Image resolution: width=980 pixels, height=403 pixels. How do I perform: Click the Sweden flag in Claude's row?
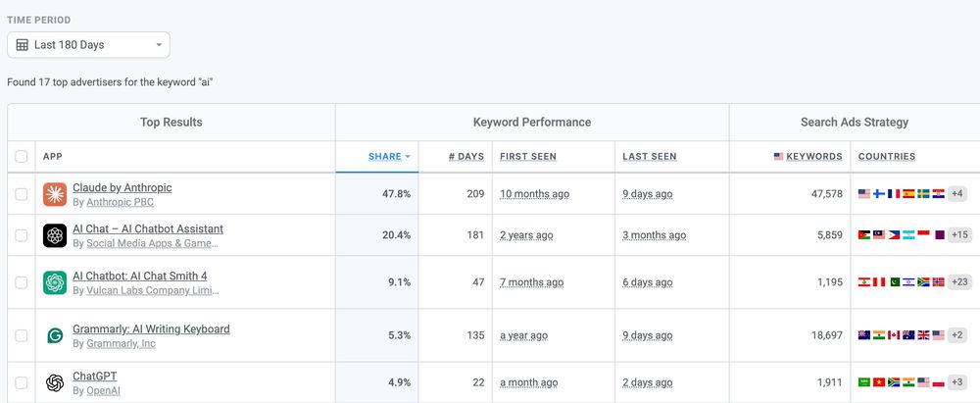tap(923, 194)
